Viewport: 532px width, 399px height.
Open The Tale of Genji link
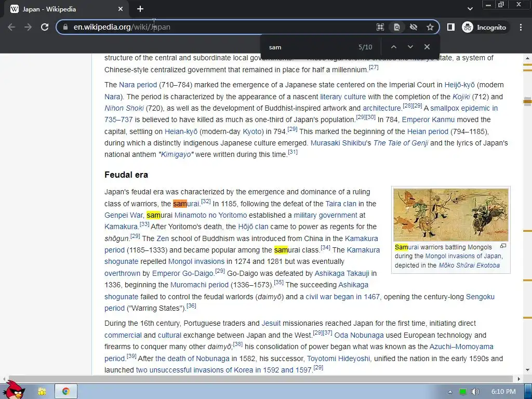[x=401, y=143]
